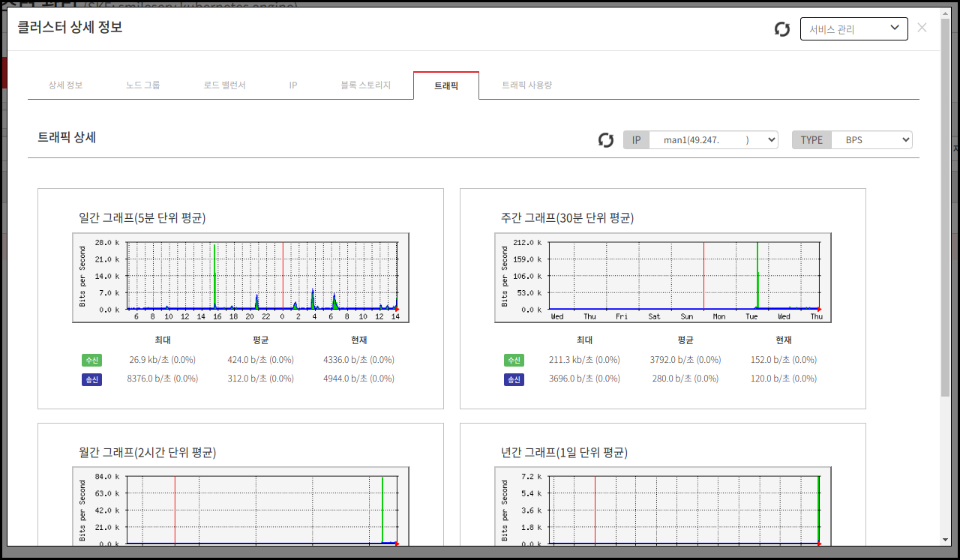Click the daily max value 26.9 kb/초
Screen dimensions: 960x560
[163, 360]
